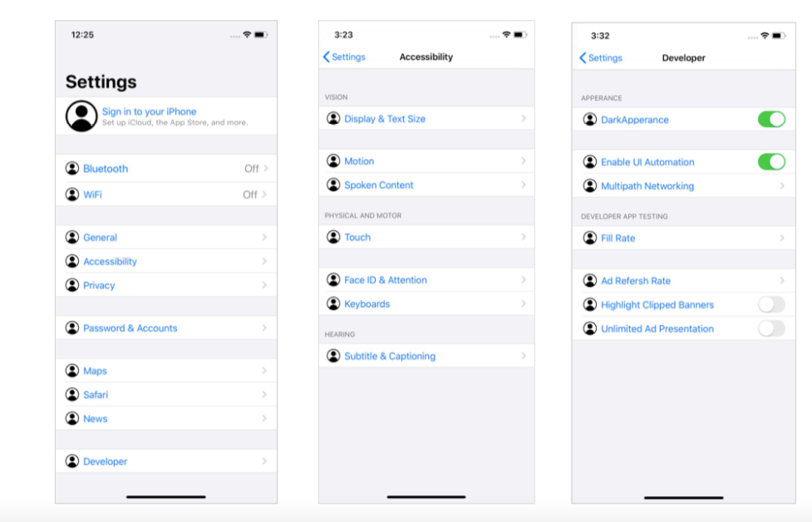The height and width of the screenshot is (522, 812).
Task: Toggle Unlimited Ad Presentation switch
Action: [771, 328]
